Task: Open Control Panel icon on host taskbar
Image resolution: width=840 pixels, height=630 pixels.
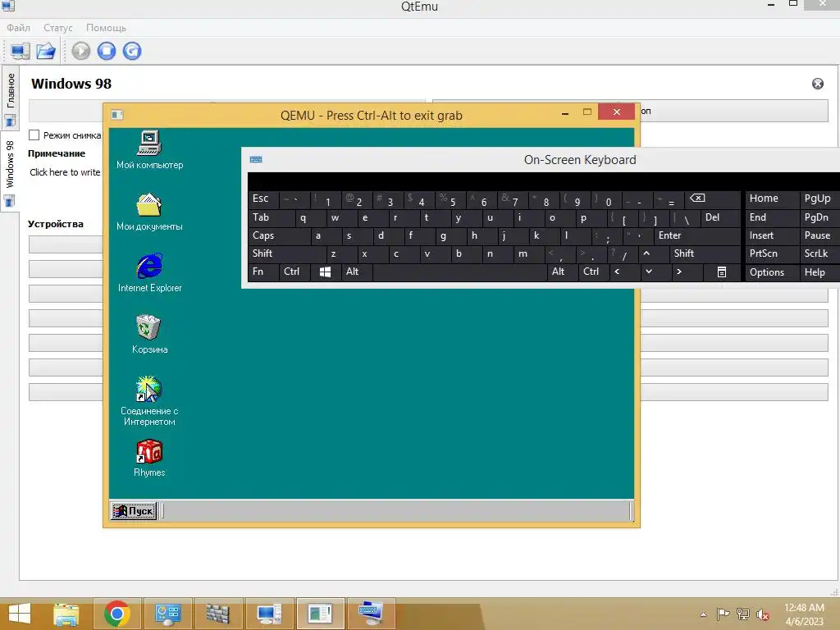Action: (167, 614)
